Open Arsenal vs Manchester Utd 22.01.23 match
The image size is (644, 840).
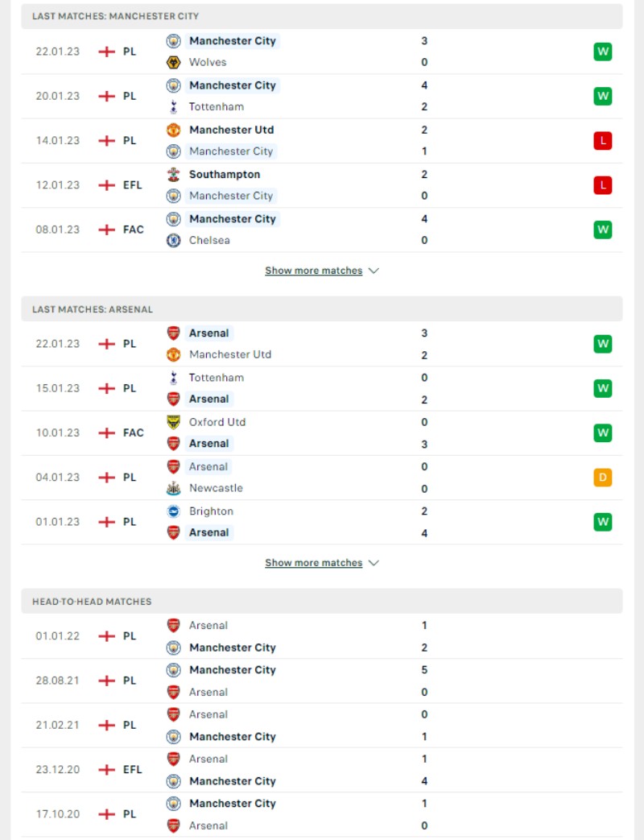coord(322,344)
